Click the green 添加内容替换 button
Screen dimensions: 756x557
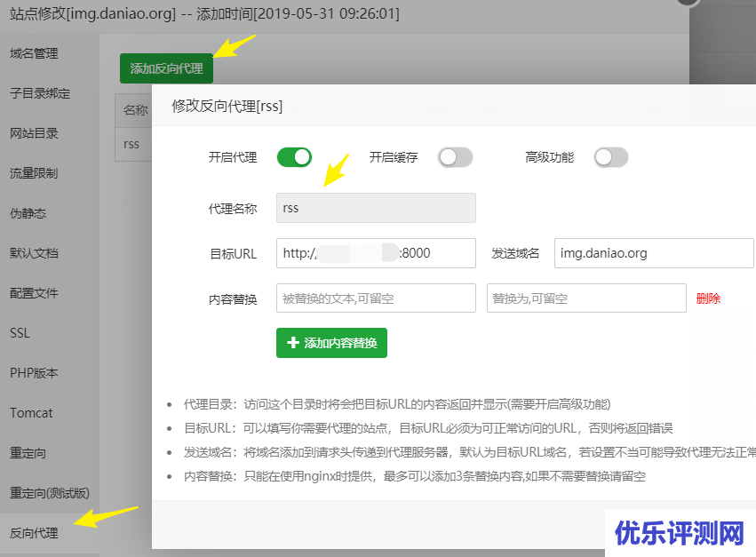331,343
